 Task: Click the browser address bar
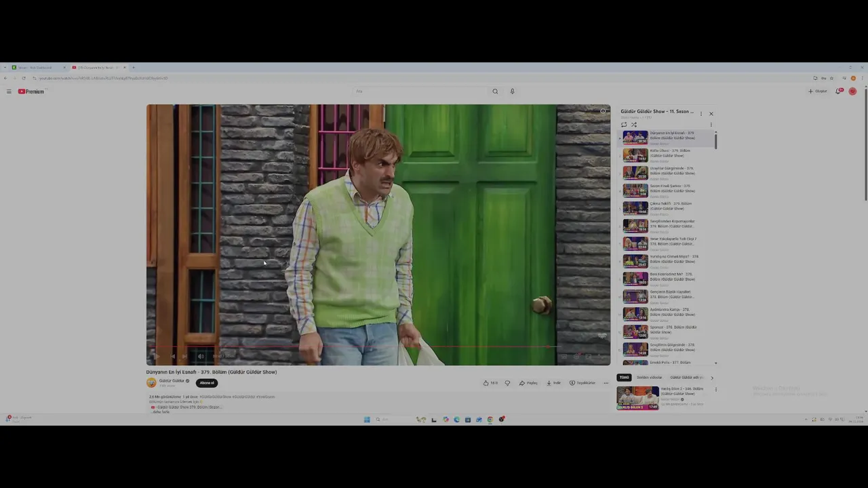(420, 78)
